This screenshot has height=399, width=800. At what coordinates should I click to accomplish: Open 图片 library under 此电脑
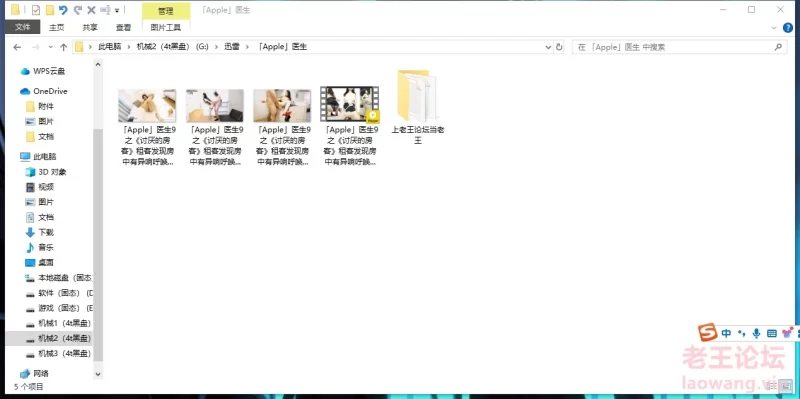coord(40,202)
